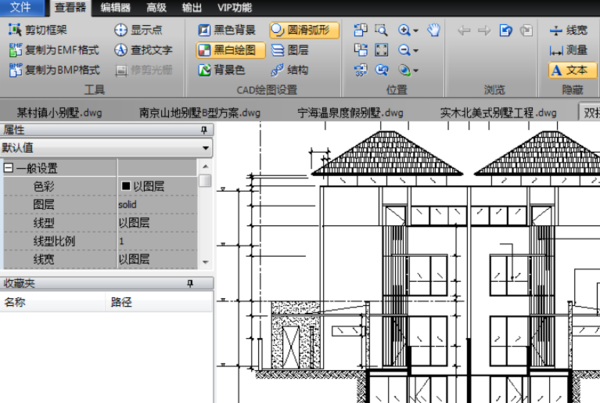600x403 pixels.
Task: Toggle the pin on the 属性 panel
Action: tap(204, 130)
